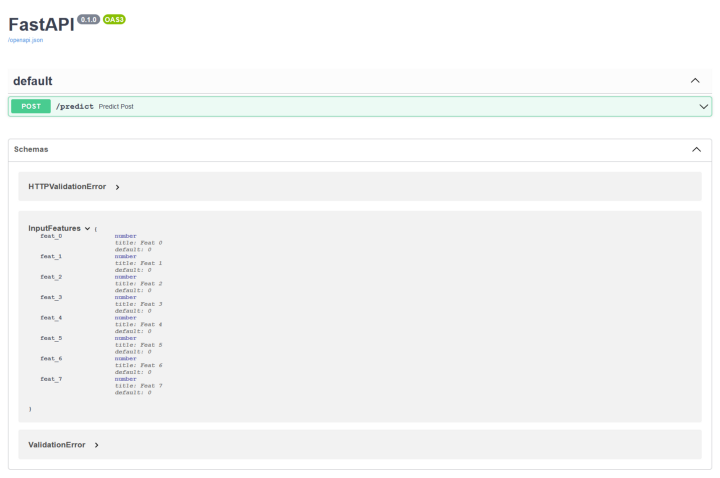Click the green POST method badge

point(31,107)
